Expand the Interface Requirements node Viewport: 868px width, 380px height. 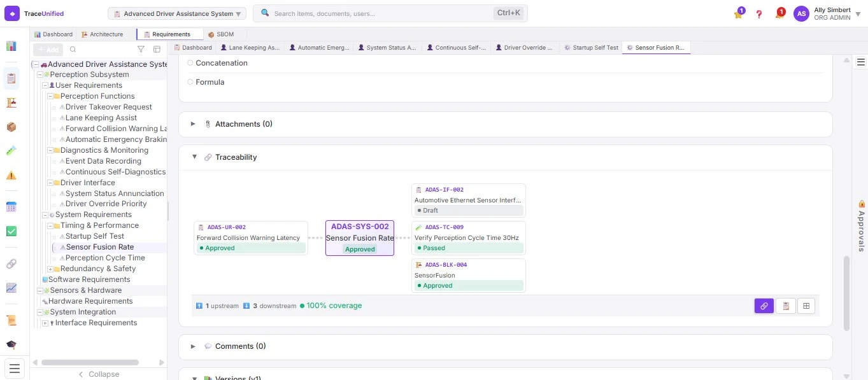(45, 323)
